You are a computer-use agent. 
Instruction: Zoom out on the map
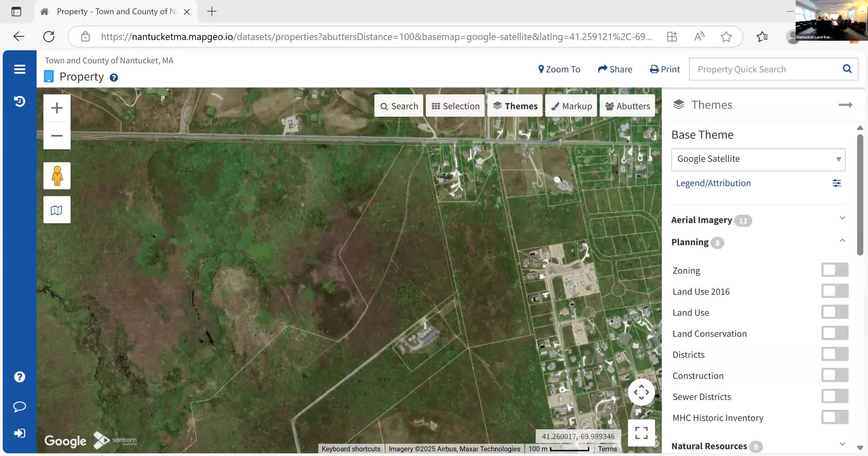[57, 136]
